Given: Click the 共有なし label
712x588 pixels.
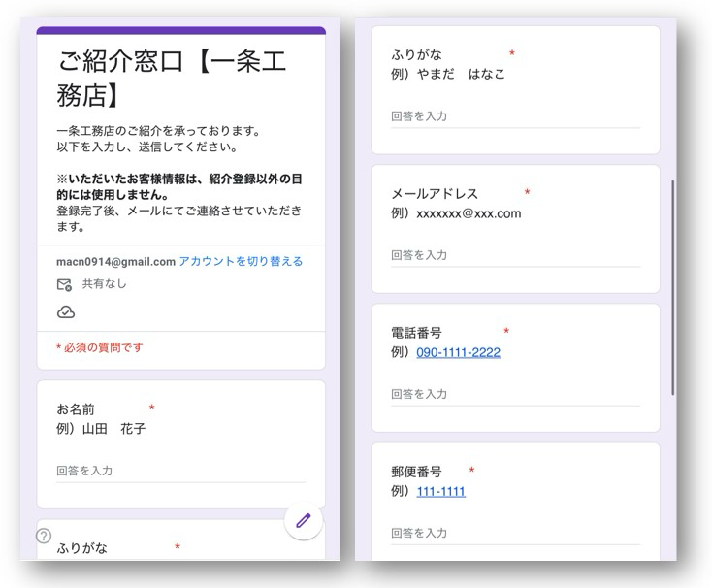Looking at the screenshot, I should [x=104, y=284].
